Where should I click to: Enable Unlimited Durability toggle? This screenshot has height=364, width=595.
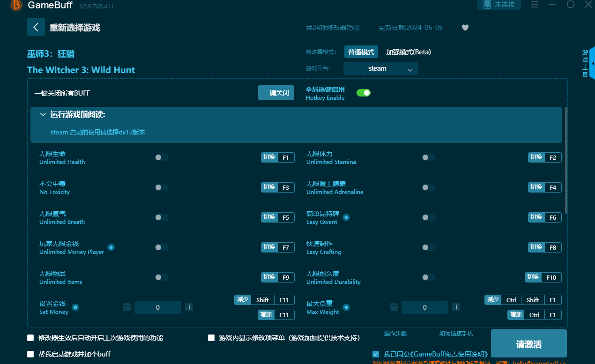pos(428,277)
